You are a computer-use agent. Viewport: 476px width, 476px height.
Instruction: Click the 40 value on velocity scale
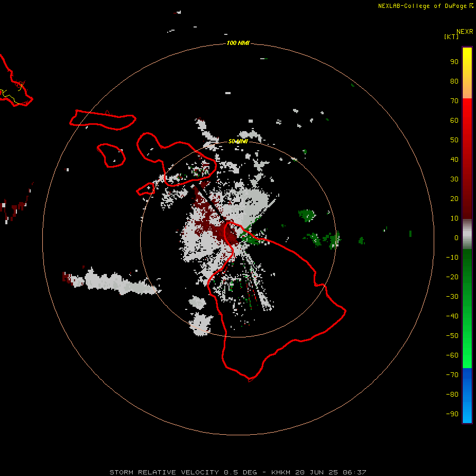click(454, 159)
